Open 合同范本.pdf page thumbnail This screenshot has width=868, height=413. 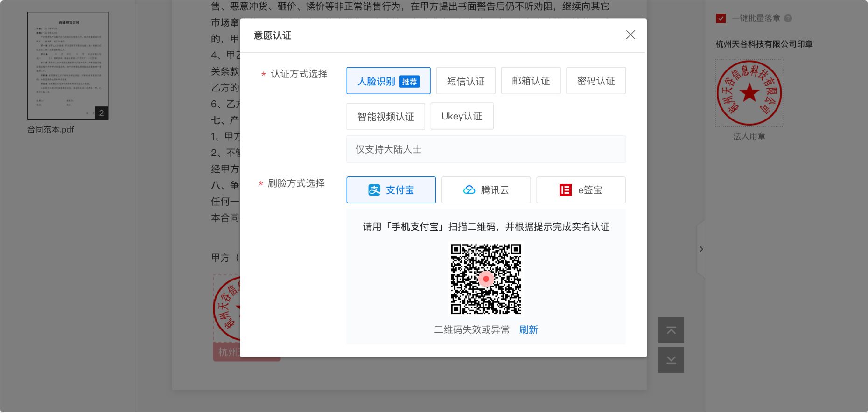tap(68, 66)
